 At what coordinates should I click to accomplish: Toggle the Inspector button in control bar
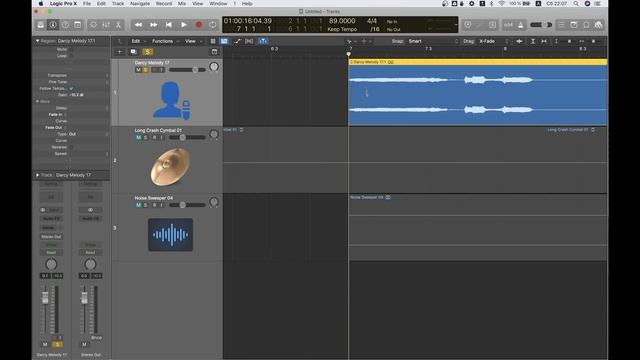(x=53, y=25)
